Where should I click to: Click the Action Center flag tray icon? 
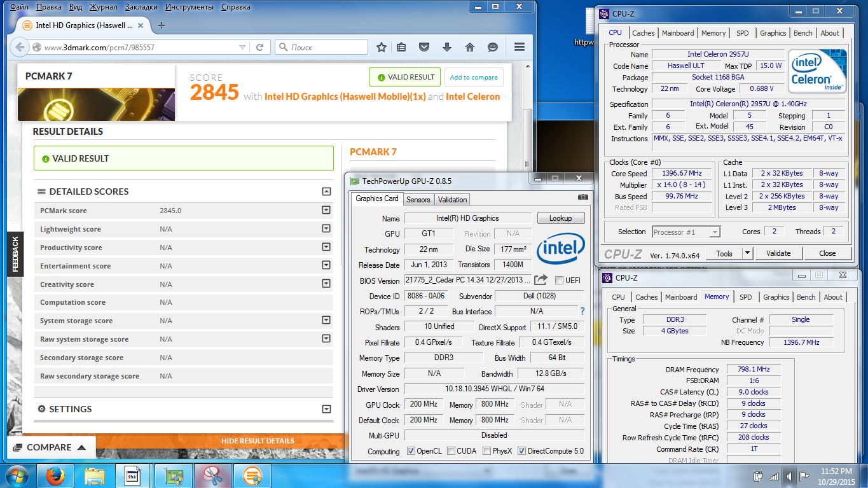tap(804, 476)
